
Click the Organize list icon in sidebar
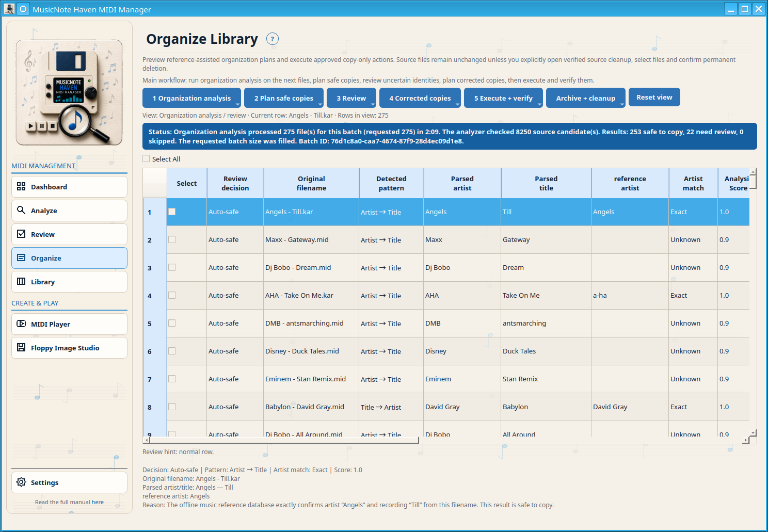21,257
